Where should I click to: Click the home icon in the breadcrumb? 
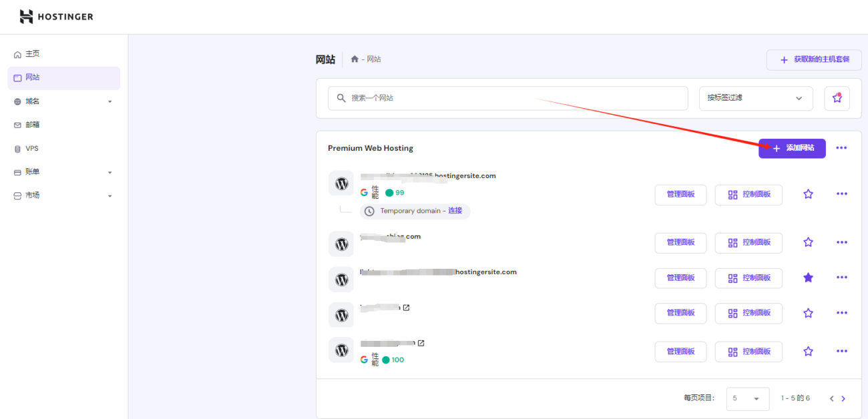tap(355, 59)
